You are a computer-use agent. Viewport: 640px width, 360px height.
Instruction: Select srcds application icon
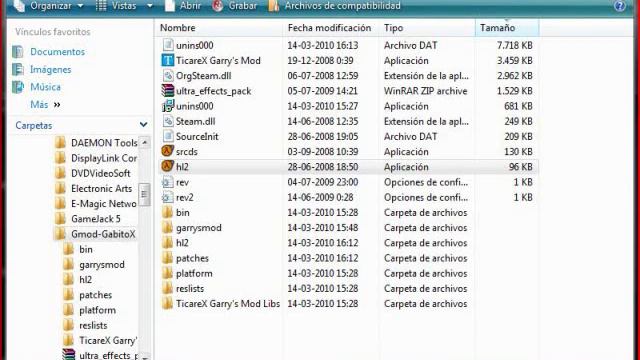(167, 151)
